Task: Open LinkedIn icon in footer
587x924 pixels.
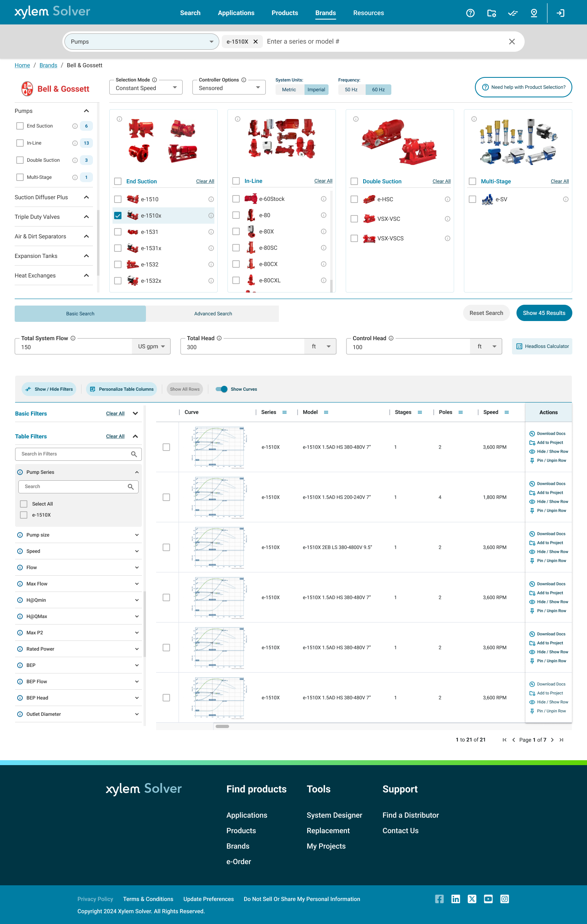Action: [x=456, y=899]
